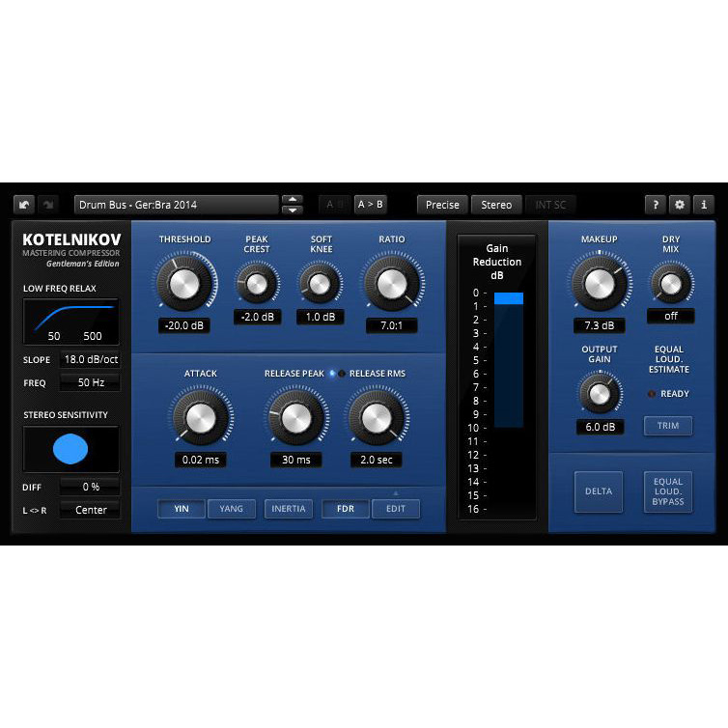Click the Threshold knob
The width and height of the screenshot is (728, 728).
pos(184,283)
